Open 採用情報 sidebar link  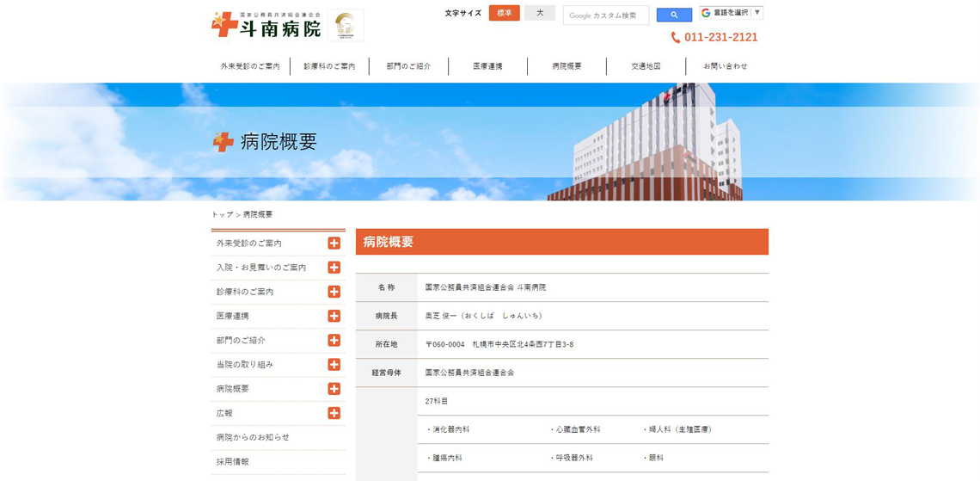pos(232,461)
